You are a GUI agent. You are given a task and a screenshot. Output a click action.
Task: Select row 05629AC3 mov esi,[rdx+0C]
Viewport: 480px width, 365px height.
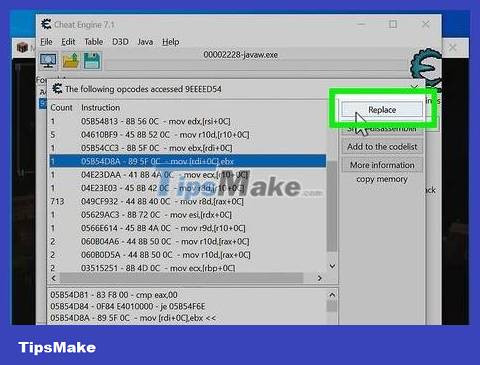tap(188, 215)
